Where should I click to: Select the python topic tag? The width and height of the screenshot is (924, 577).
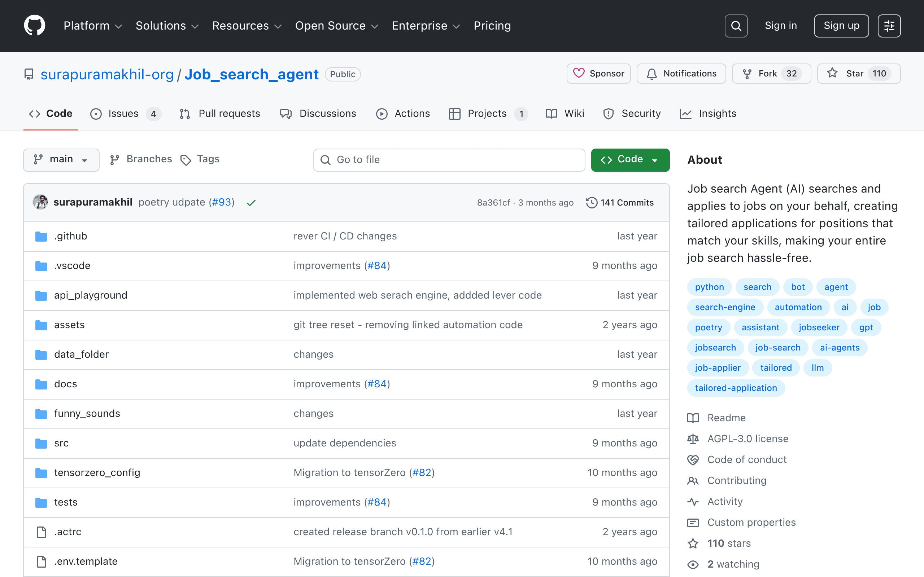(x=709, y=287)
